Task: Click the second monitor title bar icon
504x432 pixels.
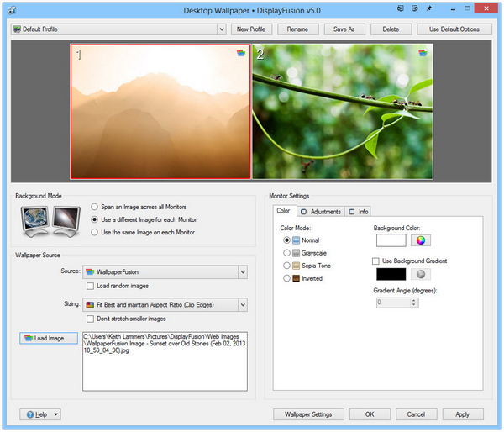Action: [x=415, y=8]
